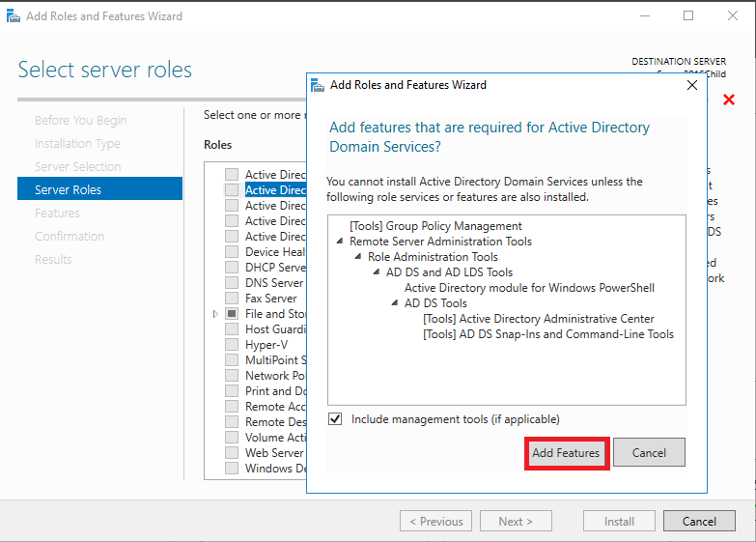The image size is (756, 542).
Task: Select the Hyper-V role label
Action: pyautogui.click(x=266, y=345)
